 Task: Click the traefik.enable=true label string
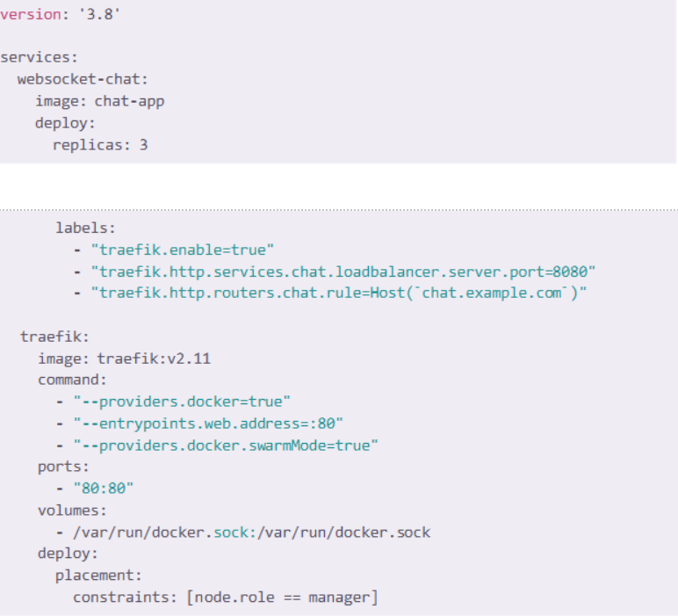(x=182, y=250)
